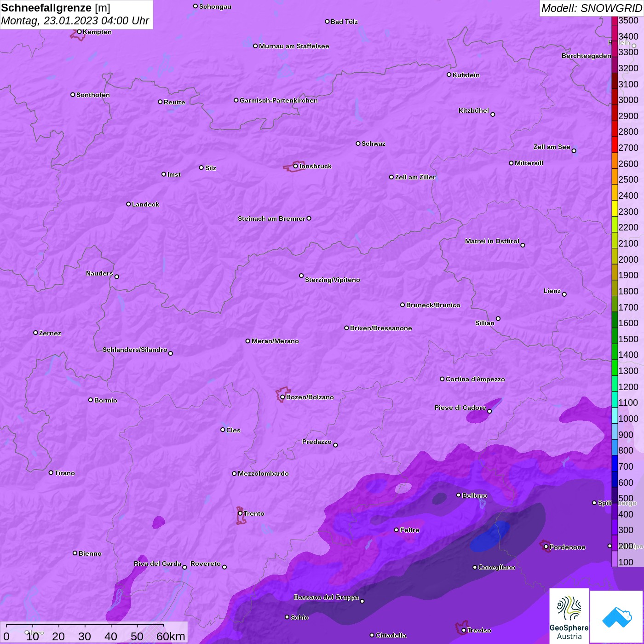Click the Matrei in Osttirol label
The width and height of the screenshot is (644, 644).
[492, 241]
